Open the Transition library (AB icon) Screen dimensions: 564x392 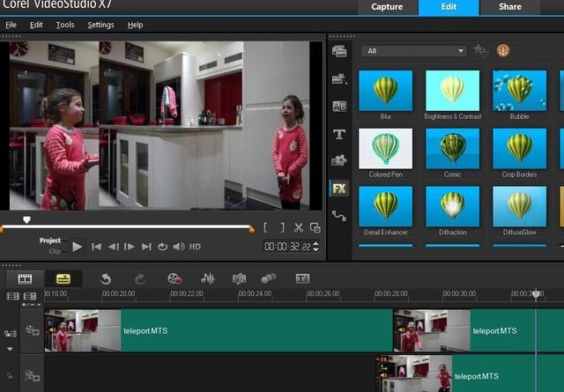[x=339, y=107]
